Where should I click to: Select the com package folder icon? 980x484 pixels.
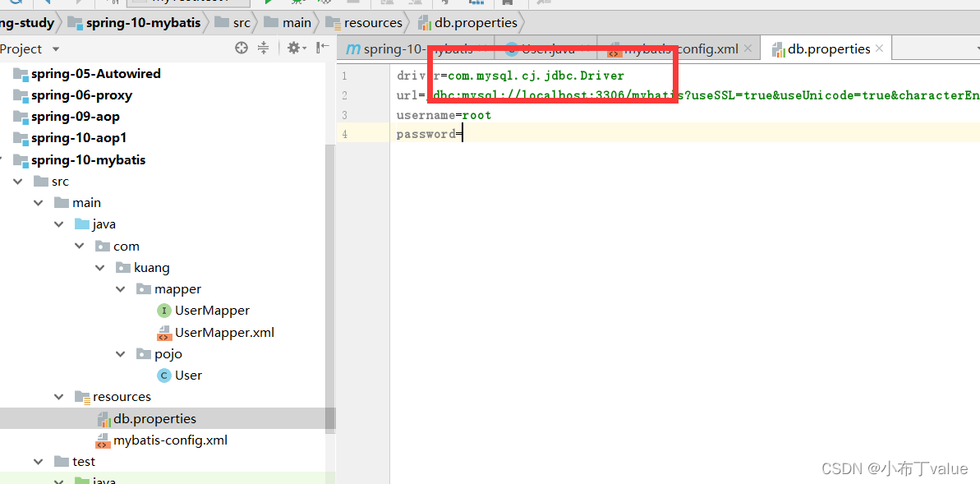pyautogui.click(x=103, y=247)
